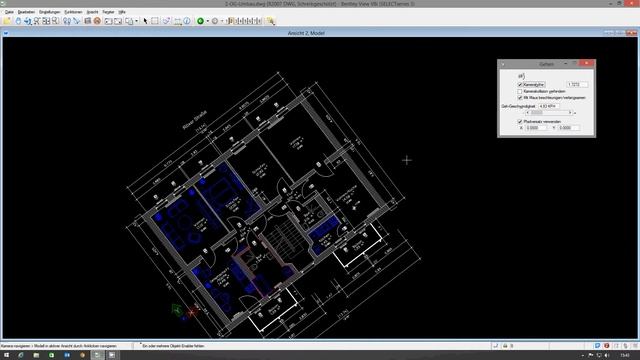This screenshot has height=360, width=640.
Task: Click the yellow key search icon
Action: 271,21
